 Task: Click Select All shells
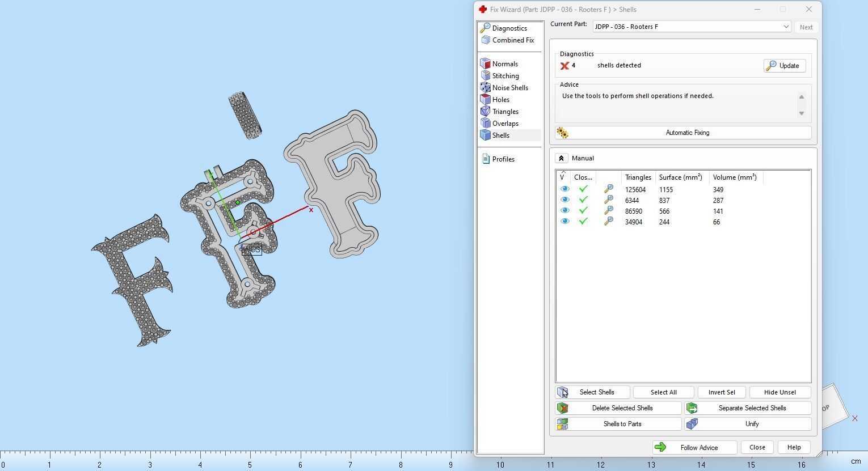[x=663, y=392]
